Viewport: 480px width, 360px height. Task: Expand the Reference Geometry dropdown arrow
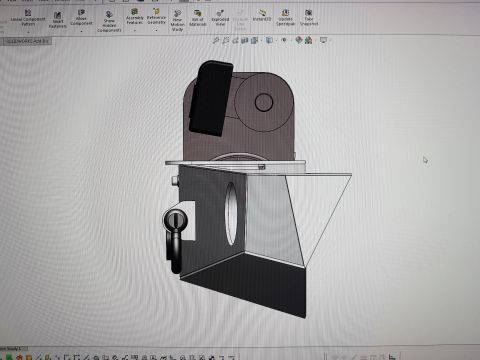[156, 30]
